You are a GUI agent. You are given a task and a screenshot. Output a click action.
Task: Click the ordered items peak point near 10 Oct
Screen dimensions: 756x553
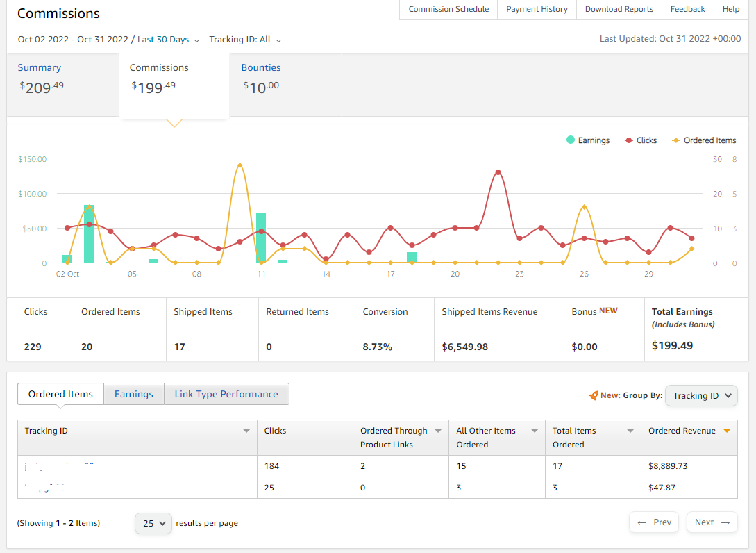(x=240, y=165)
